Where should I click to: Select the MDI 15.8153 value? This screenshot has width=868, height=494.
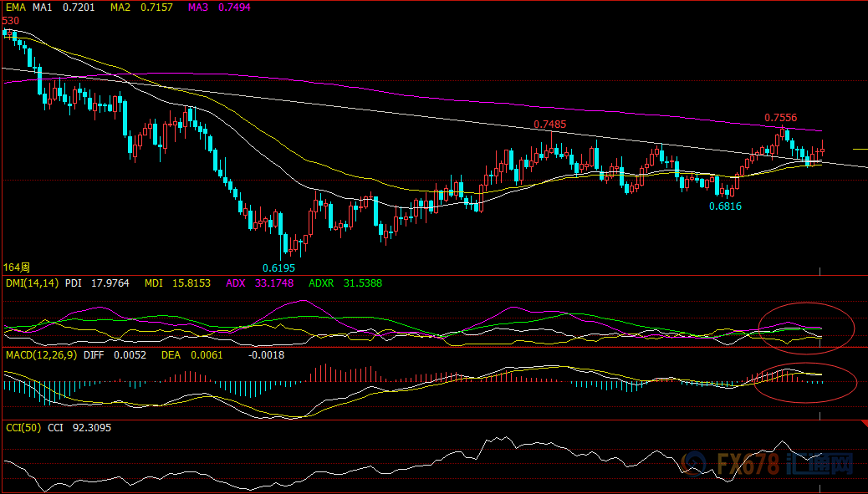(177, 283)
